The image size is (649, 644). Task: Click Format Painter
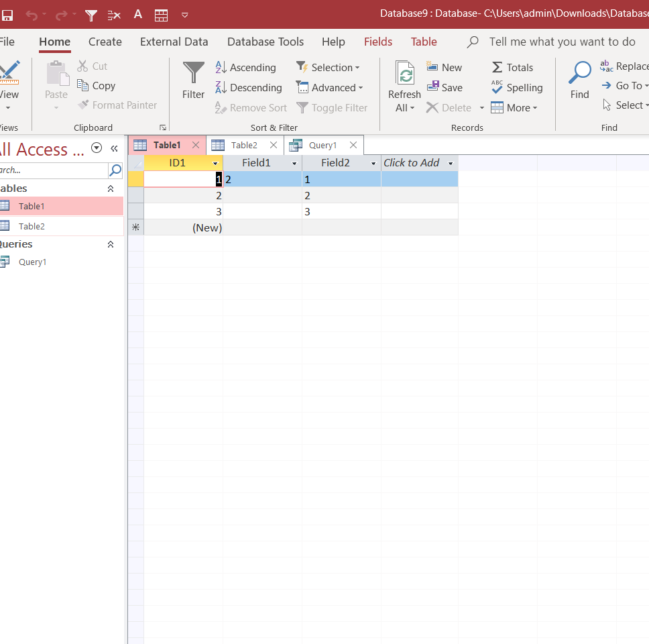coord(117,105)
